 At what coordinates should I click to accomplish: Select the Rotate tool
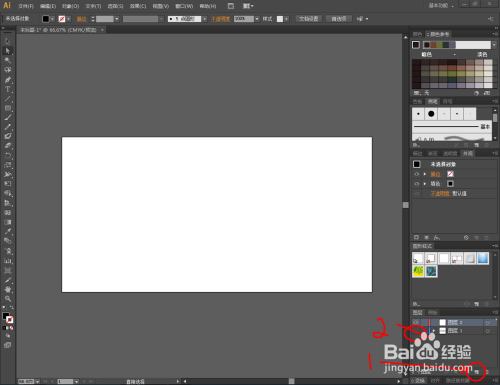(x=7, y=156)
